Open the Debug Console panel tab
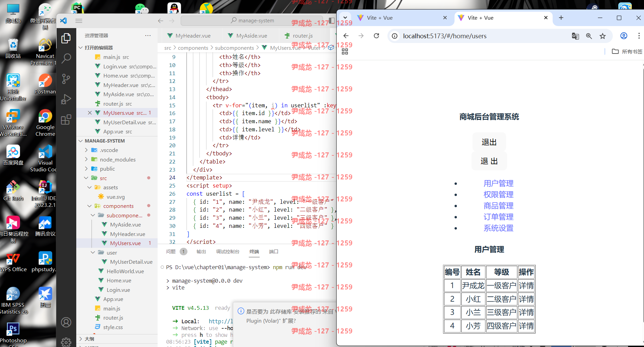The height and width of the screenshot is (347, 644). (228, 252)
